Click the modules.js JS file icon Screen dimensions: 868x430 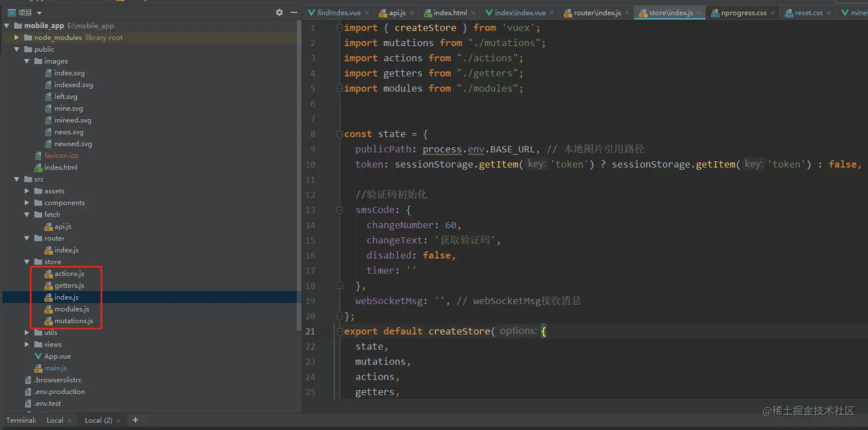(x=48, y=309)
